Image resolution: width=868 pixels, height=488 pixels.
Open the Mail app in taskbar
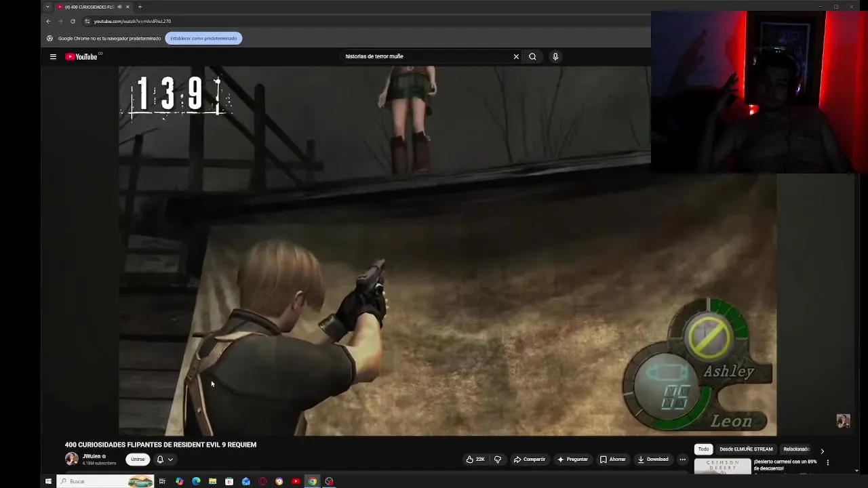(x=246, y=481)
